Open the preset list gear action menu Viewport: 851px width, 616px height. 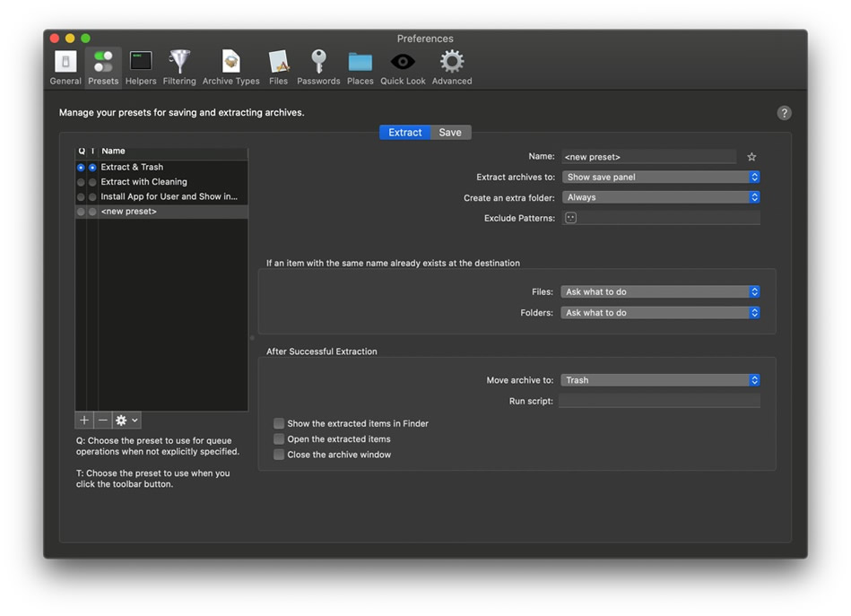pyautogui.click(x=127, y=420)
